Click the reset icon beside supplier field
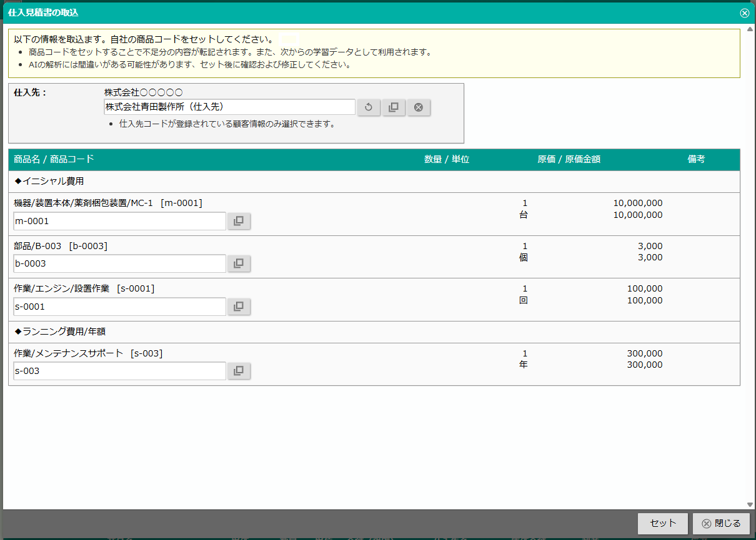 [x=369, y=107]
